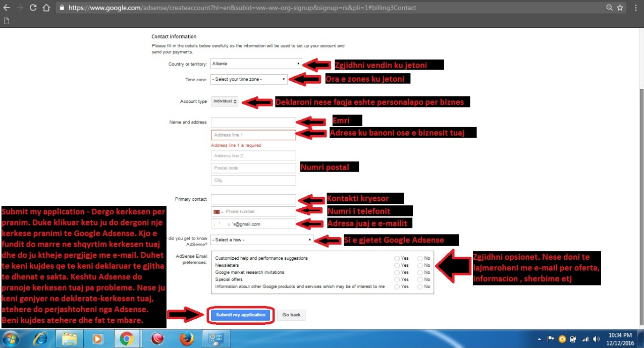The width and height of the screenshot is (644, 348).
Task: Click the power plug tray icon
Action: click(574, 339)
